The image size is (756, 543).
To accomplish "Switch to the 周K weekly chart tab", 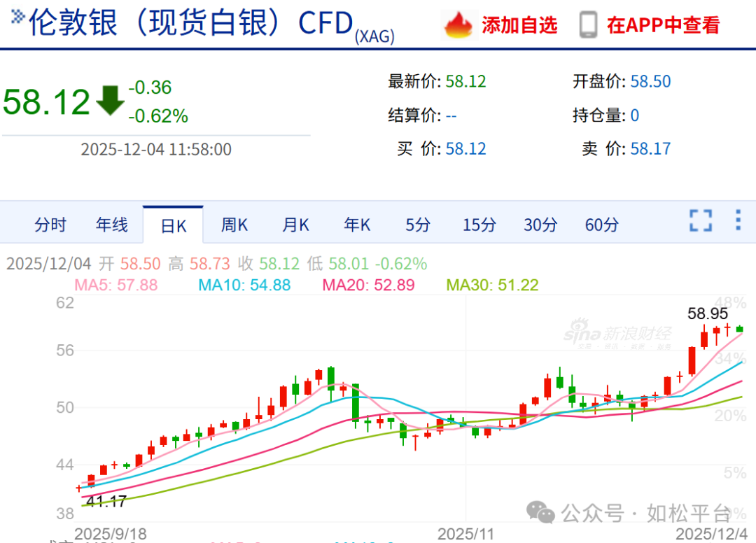I will 233,224.
